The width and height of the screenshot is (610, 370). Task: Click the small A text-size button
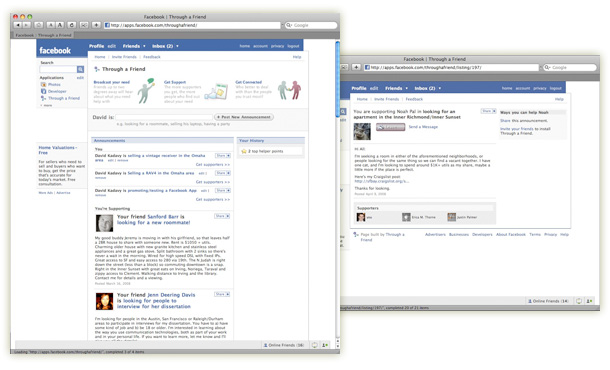coord(51,25)
